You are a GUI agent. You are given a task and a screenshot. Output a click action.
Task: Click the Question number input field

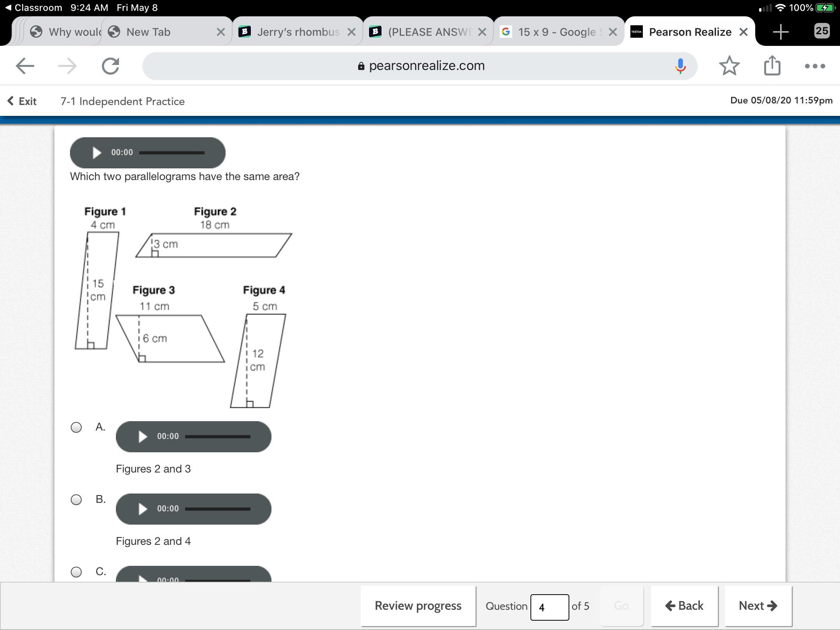pyautogui.click(x=549, y=607)
